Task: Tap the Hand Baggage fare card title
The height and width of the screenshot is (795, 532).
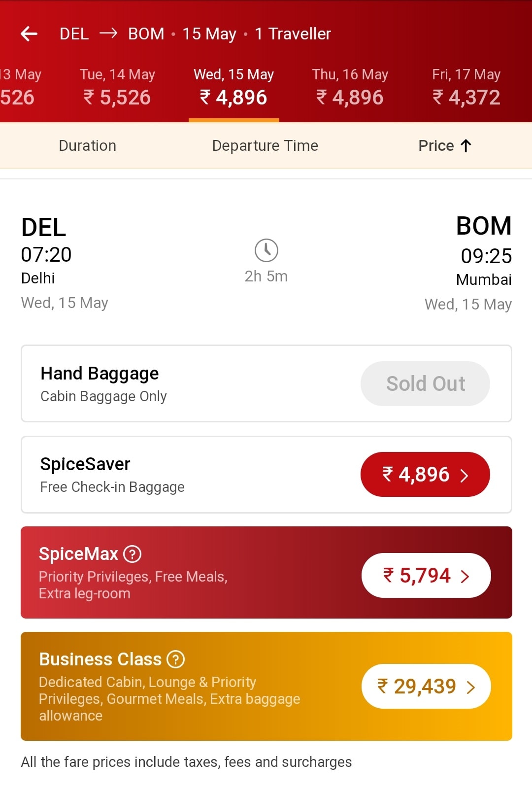Action: pos(100,374)
